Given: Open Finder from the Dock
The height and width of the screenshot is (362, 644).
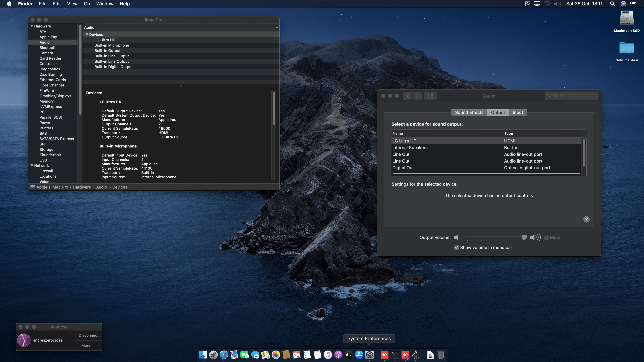Looking at the screenshot, I should point(203,354).
